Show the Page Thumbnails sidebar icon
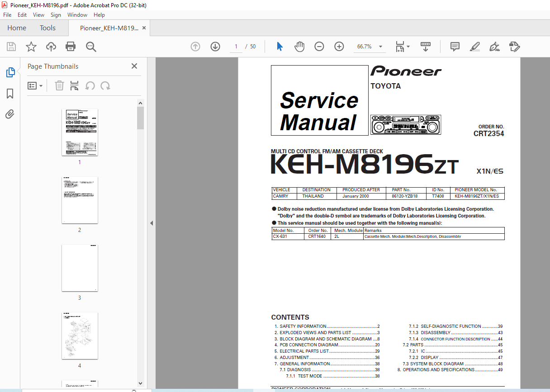Screen dimensions: 550x392 pyautogui.click(x=10, y=72)
